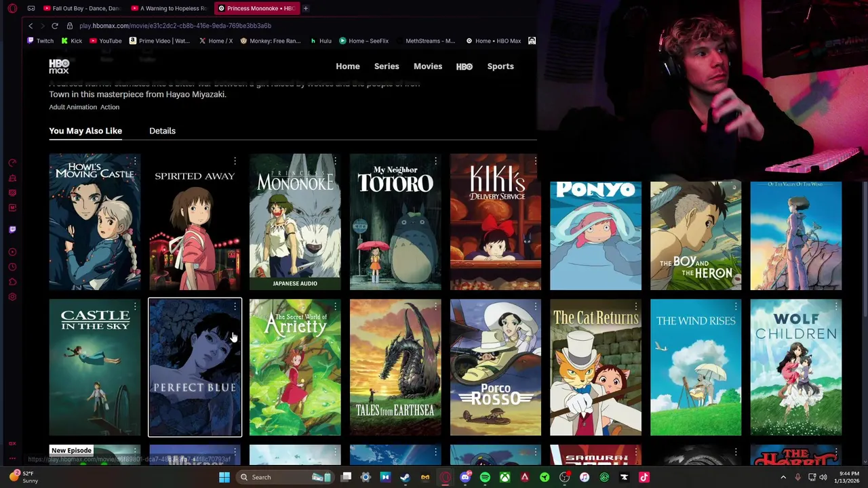The image size is (868, 488).
Task: Click the padlock site info icon
Action: click(69, 26)
